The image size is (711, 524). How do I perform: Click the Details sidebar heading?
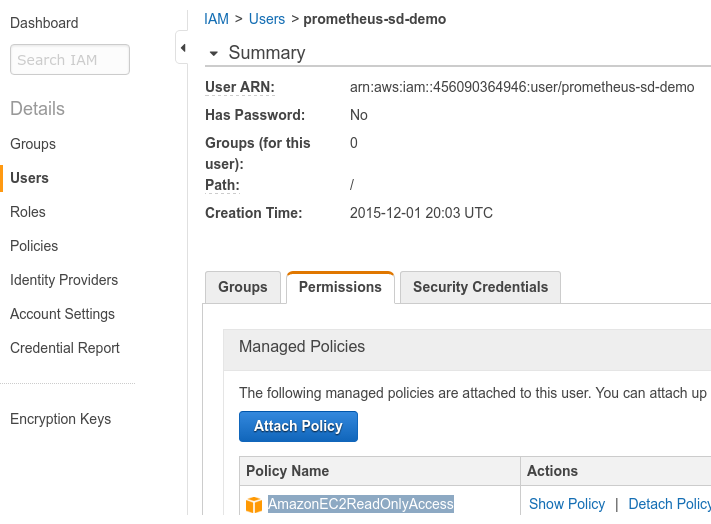37,109
